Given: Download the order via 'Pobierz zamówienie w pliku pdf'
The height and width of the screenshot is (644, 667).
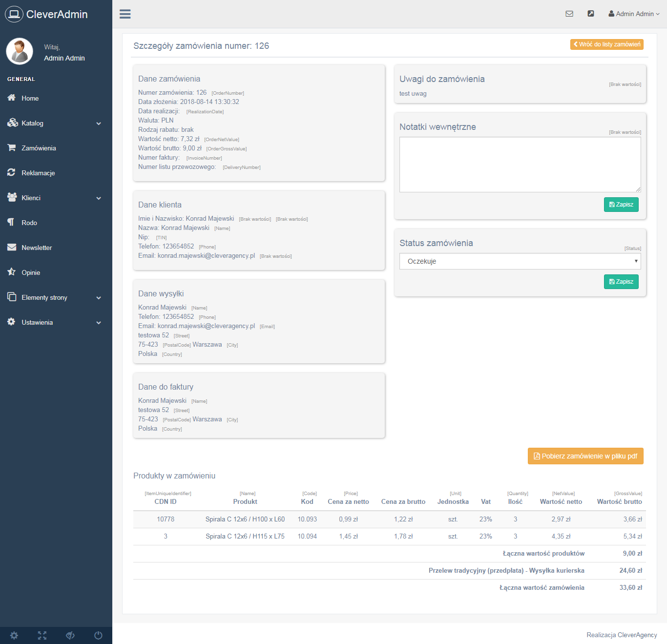Looking at the screenshot, I should point(585,456).
